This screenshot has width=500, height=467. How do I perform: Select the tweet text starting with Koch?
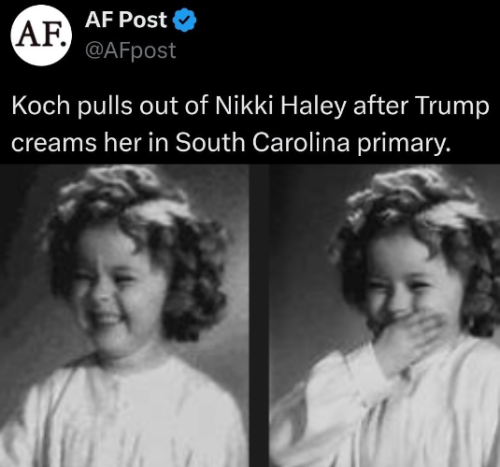[250, 124]
